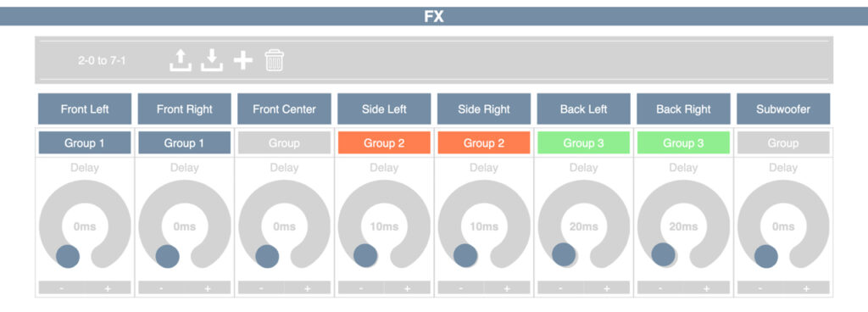
Task: Open the green Group 3 selector for Back Right
Action: [x=683, y=142]
